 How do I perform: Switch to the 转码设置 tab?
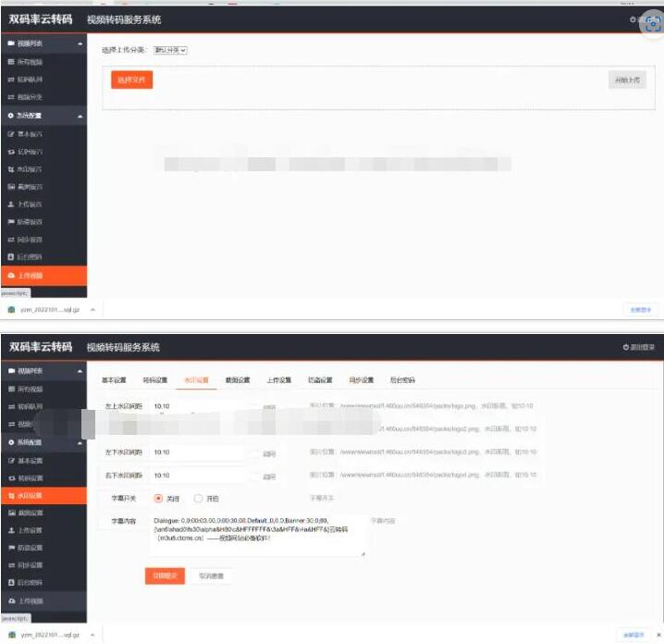coord(154,380)
